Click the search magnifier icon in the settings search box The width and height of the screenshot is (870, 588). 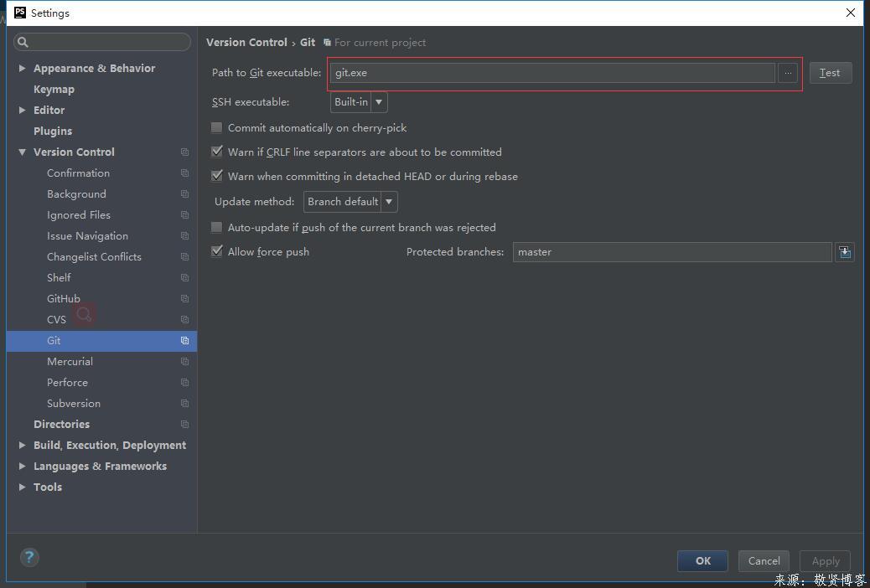pyautogui.click(x=23, y=42)
